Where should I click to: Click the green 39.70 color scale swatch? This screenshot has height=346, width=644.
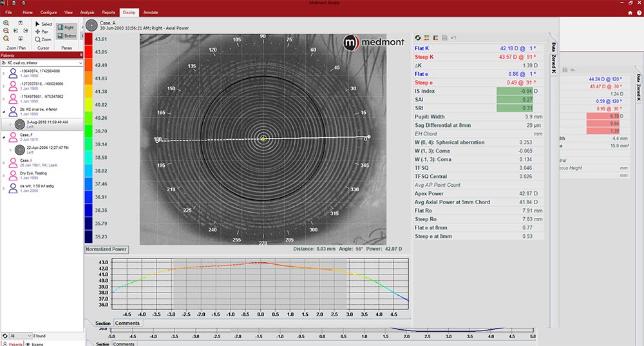pos(88,131)
